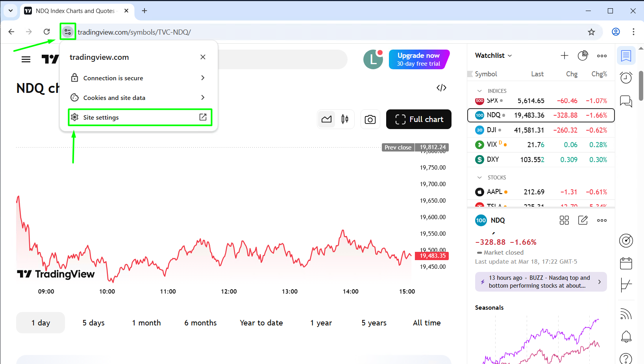Open the TradingView hamburger menu
Image resolution: width=644 pixels, height=364 pixels.
click(26, 59)
